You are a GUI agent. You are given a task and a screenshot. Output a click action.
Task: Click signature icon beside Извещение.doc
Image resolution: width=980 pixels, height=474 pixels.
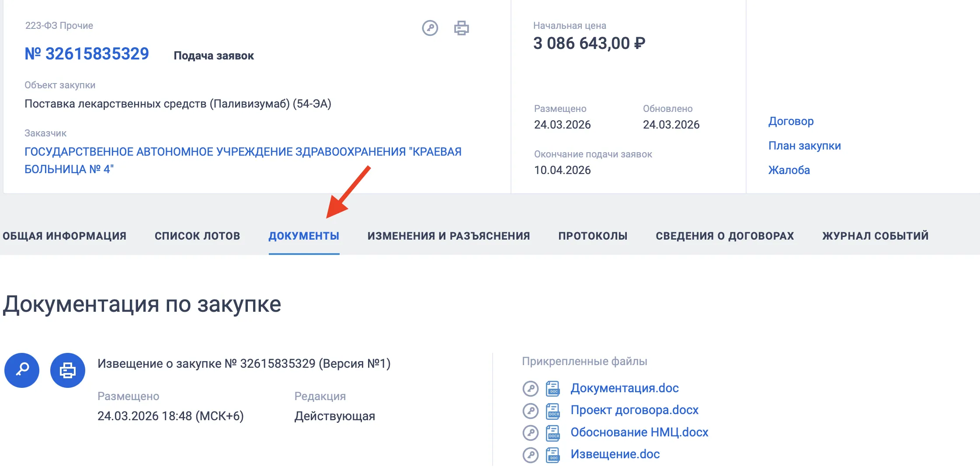530,455
